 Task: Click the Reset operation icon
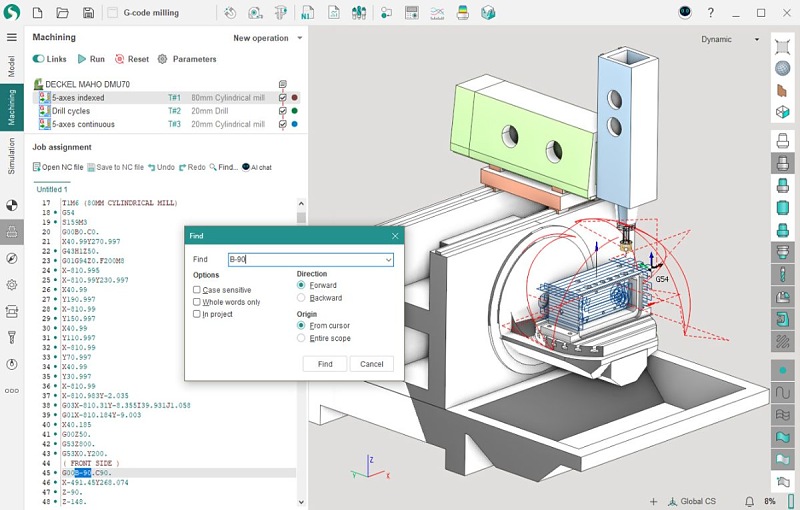pyautogui.click(x=119, y=59)
